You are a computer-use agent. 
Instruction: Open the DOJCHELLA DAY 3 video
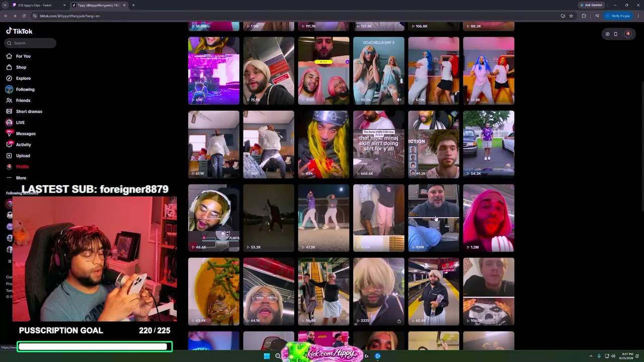[x=379, y=71]
